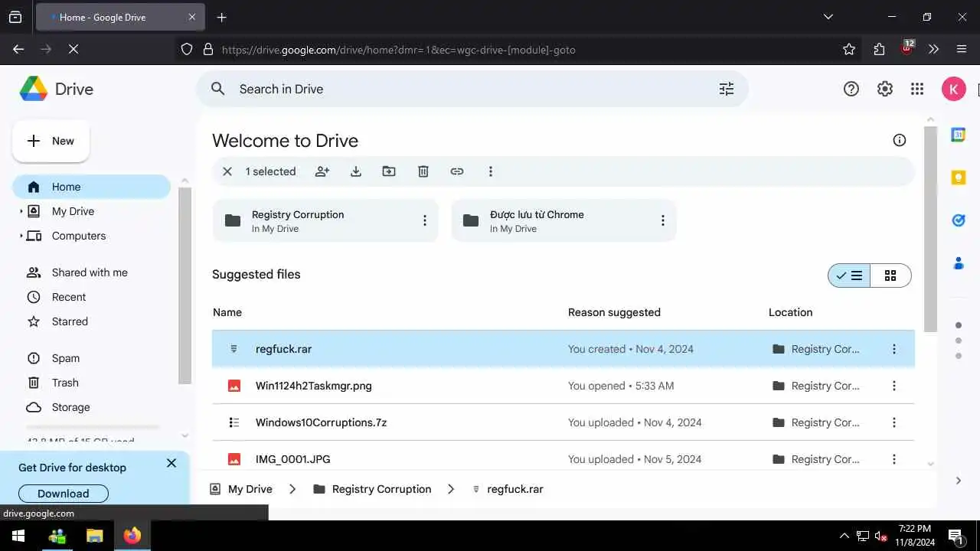Open Được lưu từ Chrome folder card
The height and width of the screenshot is (551, 980).
[x=563, y=220]
